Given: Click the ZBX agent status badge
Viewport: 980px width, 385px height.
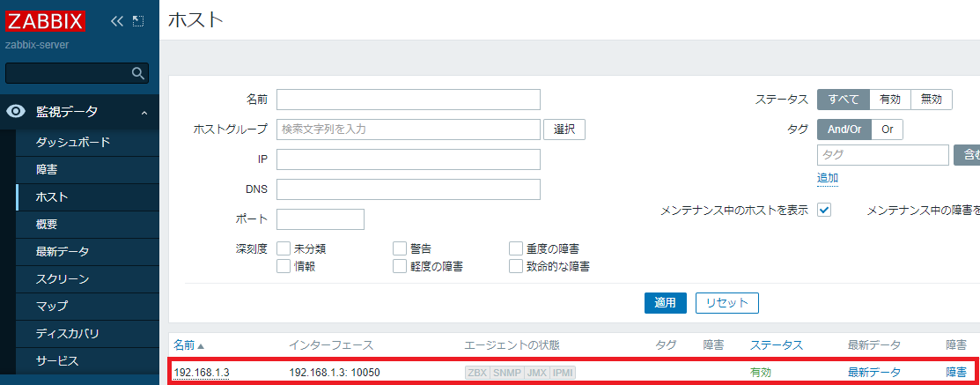Looking at the screenshot, I should (x=476, y=373).
